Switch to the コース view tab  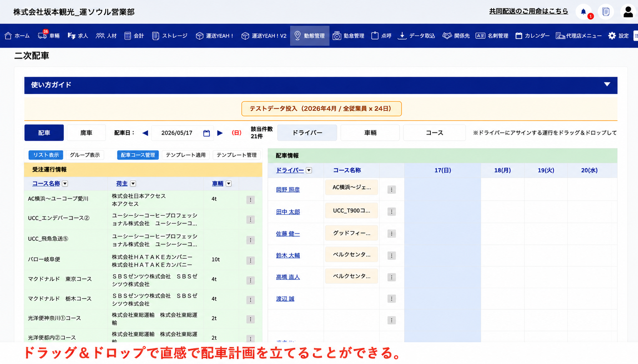pos(434,133)
